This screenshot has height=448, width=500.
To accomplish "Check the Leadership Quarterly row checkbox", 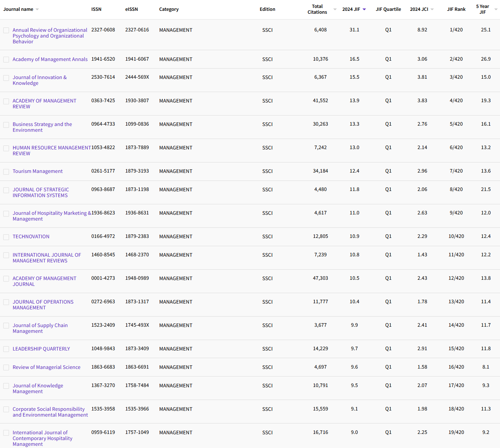I will point(6,349).
